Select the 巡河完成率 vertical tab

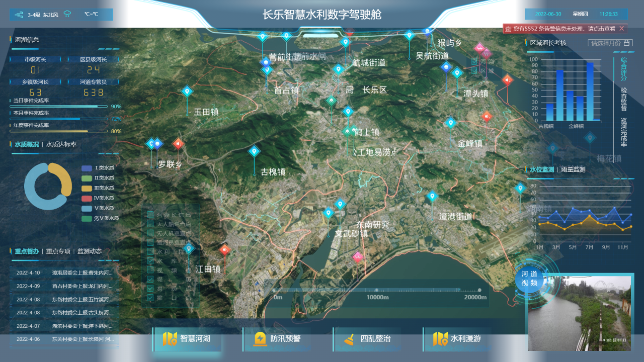point(624,133)
